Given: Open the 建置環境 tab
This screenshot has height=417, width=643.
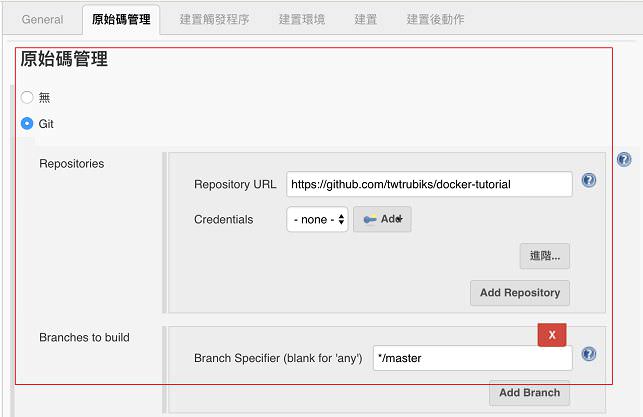Looking at the screenshot, I should (x=302, y=19).
